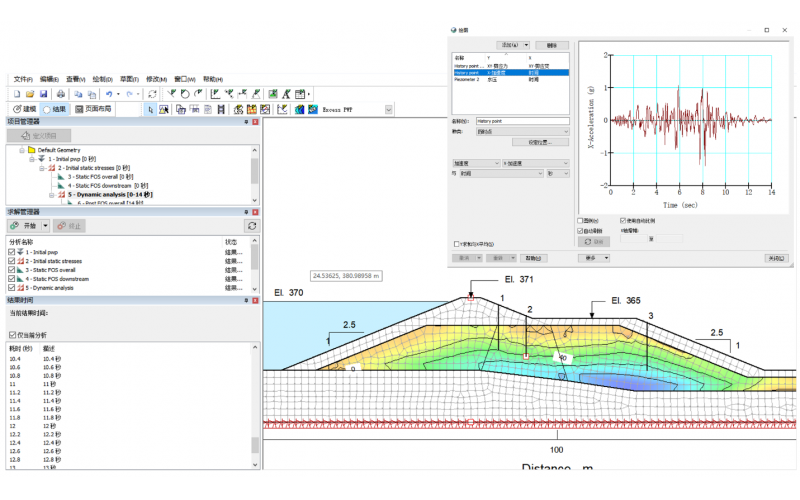Select the arrow pointer tool icon
Image resolution: width=800 pixels, height=500 pixels.
[150, 109]
